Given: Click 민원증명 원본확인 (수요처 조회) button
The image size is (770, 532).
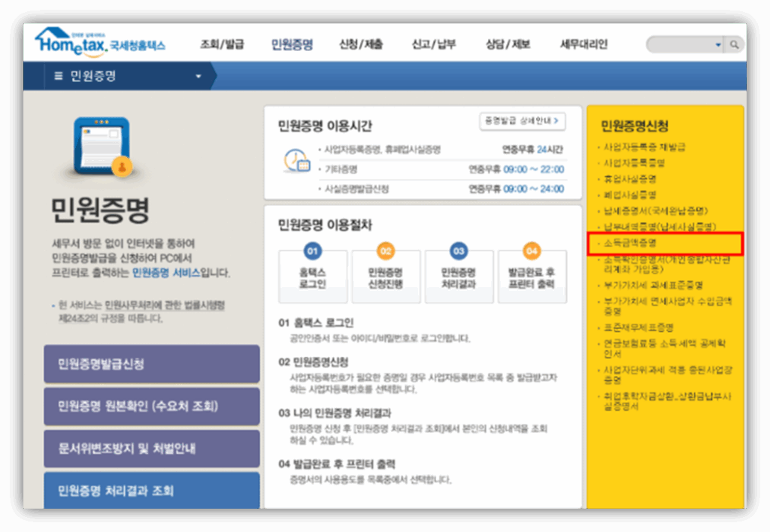Looking at the screenshot, I should click(152, 407).
